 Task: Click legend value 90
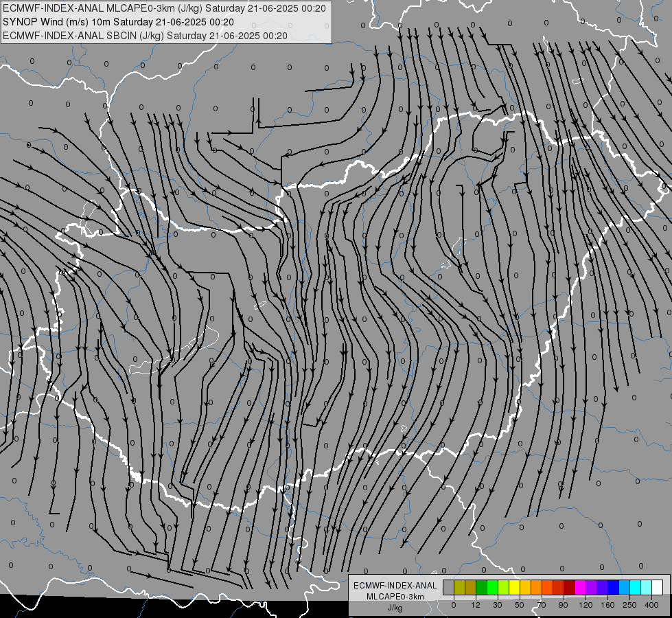[x=563, y=605]
